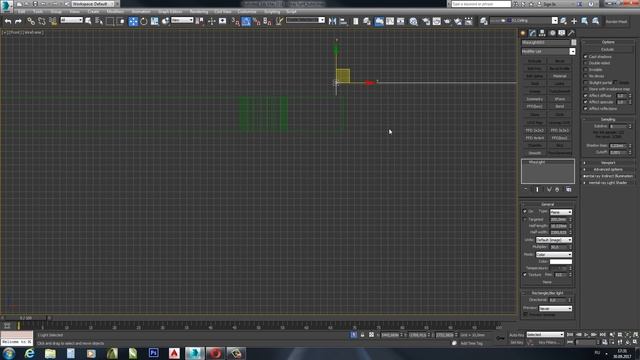Expand mental ray Light Shader rollout

(608, 182)
